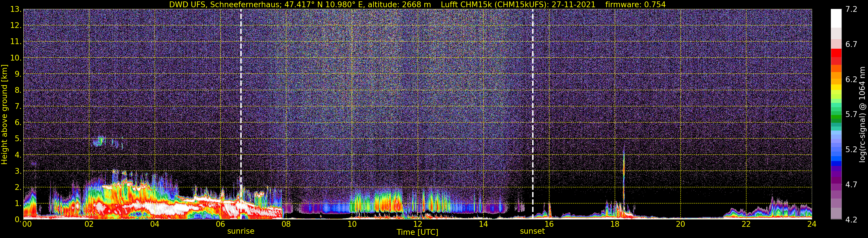868x238 pixels.
Task: Click the time axis tick '18'
Action: pyautogui.click(x=614, y=224)
